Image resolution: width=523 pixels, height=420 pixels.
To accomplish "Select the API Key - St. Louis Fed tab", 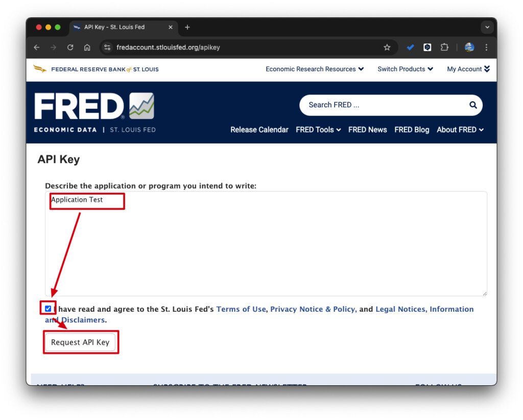I will [124, 28].
